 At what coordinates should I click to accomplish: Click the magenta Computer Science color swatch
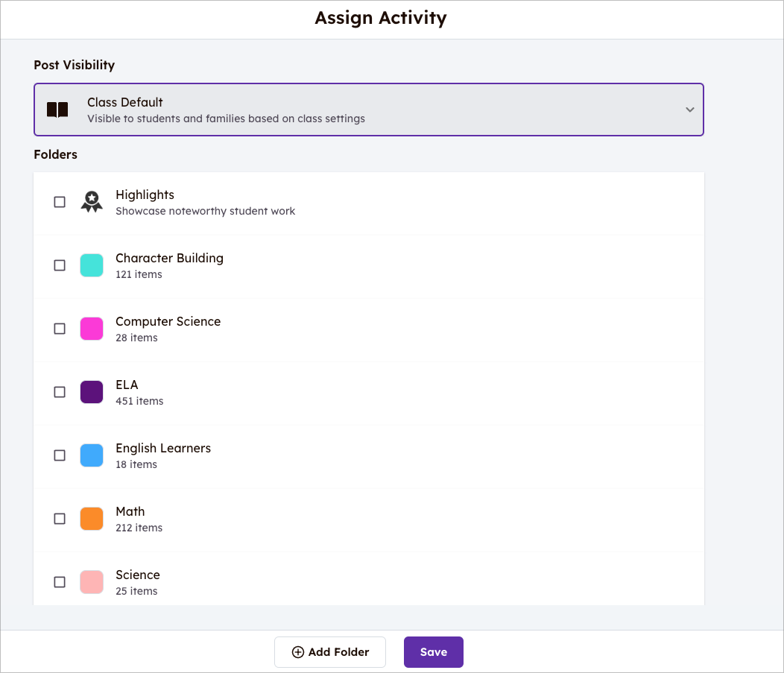coord(92,329)
